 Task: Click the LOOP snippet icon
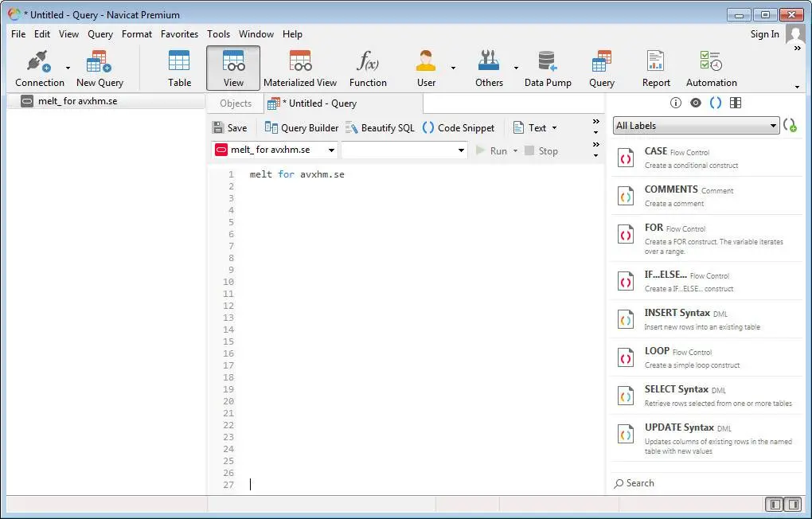(626, 357)
